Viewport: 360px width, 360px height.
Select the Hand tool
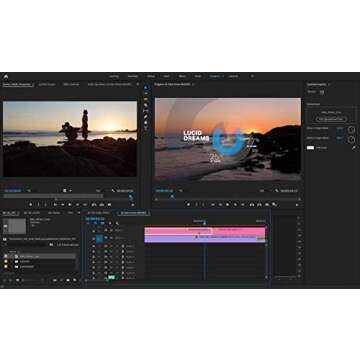(x=146, y=122)
